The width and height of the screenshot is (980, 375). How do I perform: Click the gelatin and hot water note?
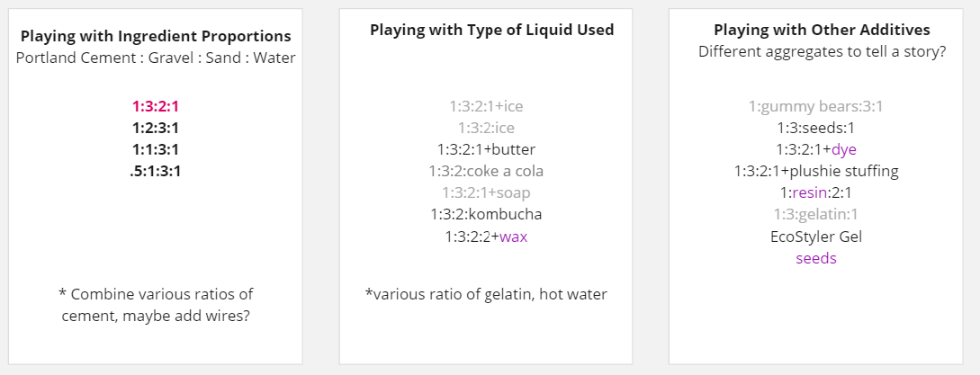[x=486, y=294]
